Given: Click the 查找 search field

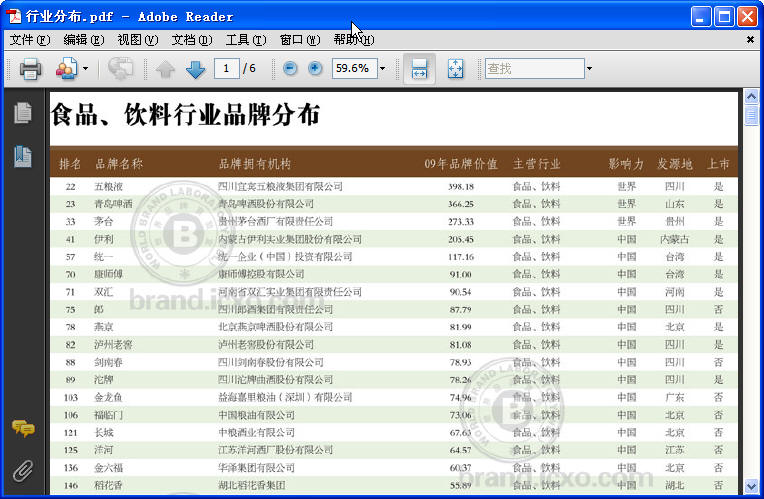Looking at the screenshot, I should click(535, 69).
